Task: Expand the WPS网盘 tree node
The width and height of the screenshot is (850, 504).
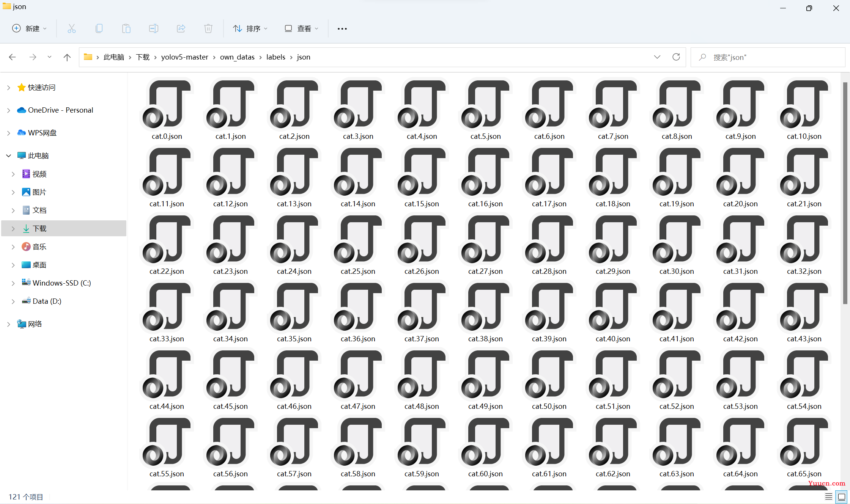Action: tap(8, 133)
